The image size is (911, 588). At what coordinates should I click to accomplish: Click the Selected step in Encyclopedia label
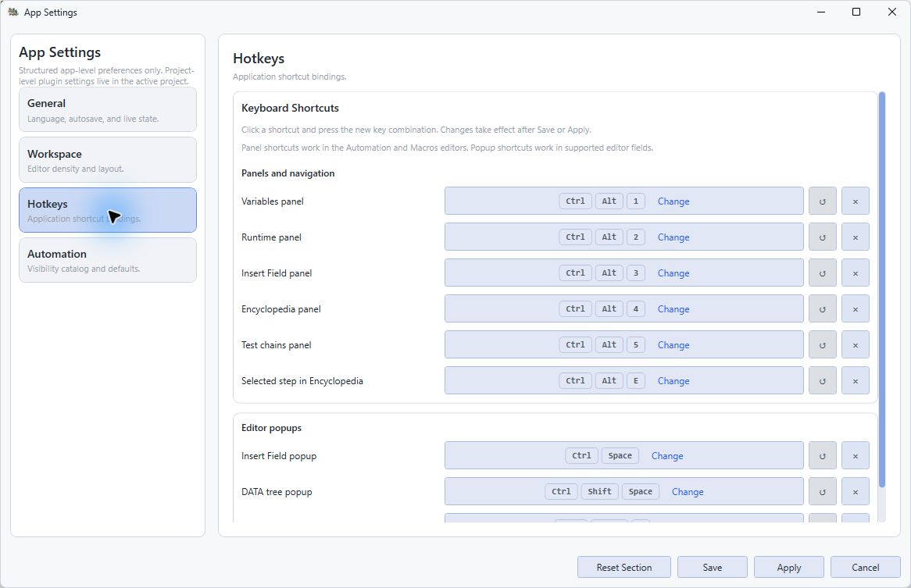point(302,381)
